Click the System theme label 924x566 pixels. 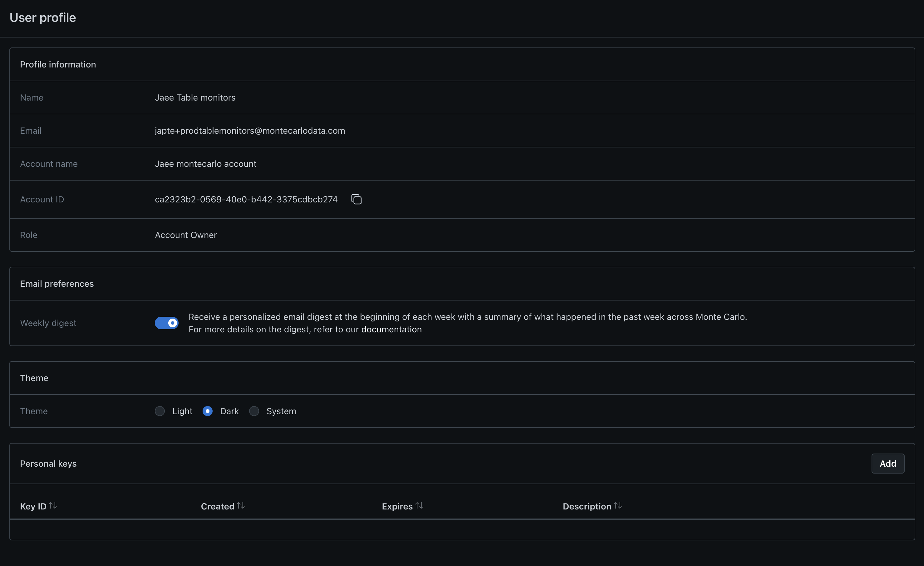click(x=281, y=411)
